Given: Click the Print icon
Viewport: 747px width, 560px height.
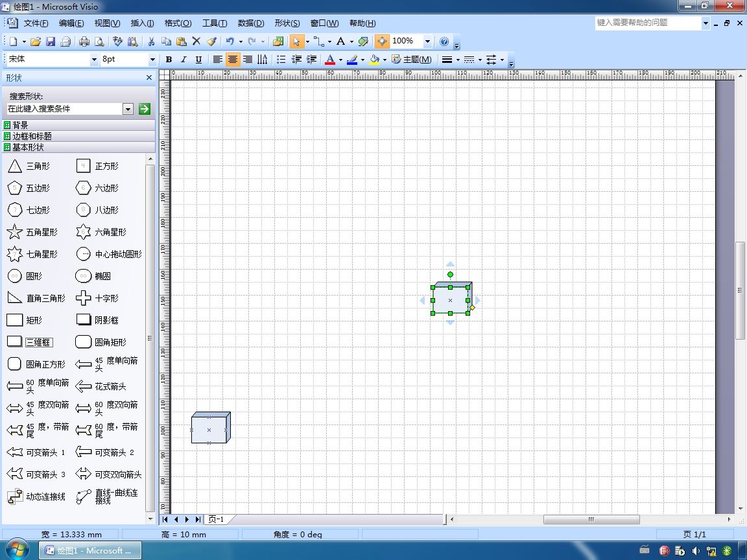Looking at the screenshot, I should [x=84, y=41].
